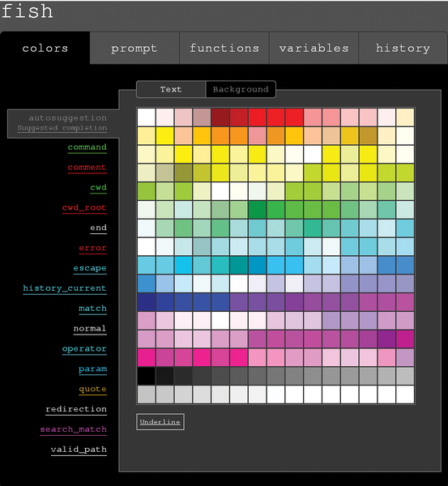The height and width of the screenshot is (486, 448).
Task: Open the prompt tab
Action: point(134,48)
